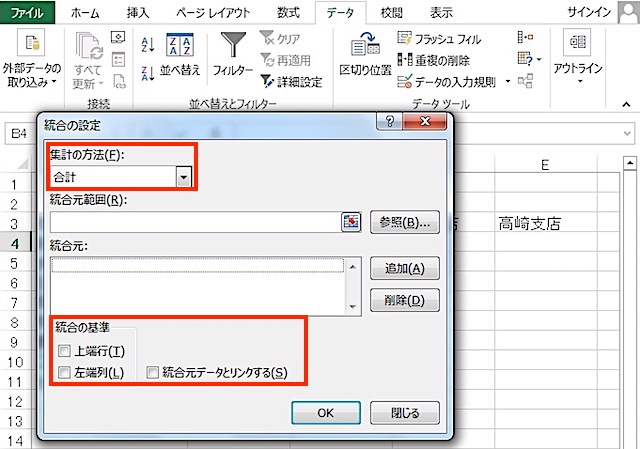The image size is (640, 449).
Task: Click the B4 name box
Action: coord(19,133)
